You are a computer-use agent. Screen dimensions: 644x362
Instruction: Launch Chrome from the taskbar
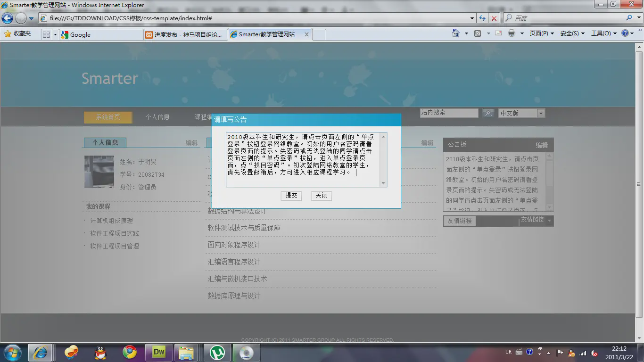(x=130, y=352)
